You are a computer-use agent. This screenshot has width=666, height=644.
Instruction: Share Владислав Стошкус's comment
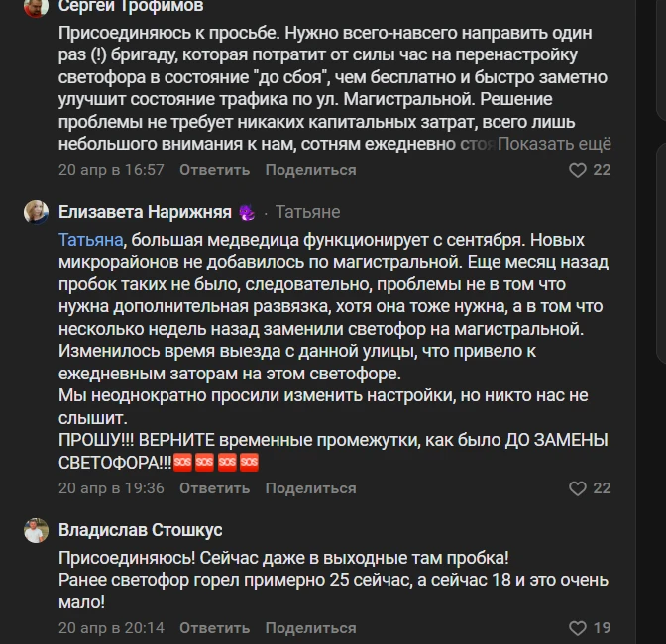click(x=310, y=628)
